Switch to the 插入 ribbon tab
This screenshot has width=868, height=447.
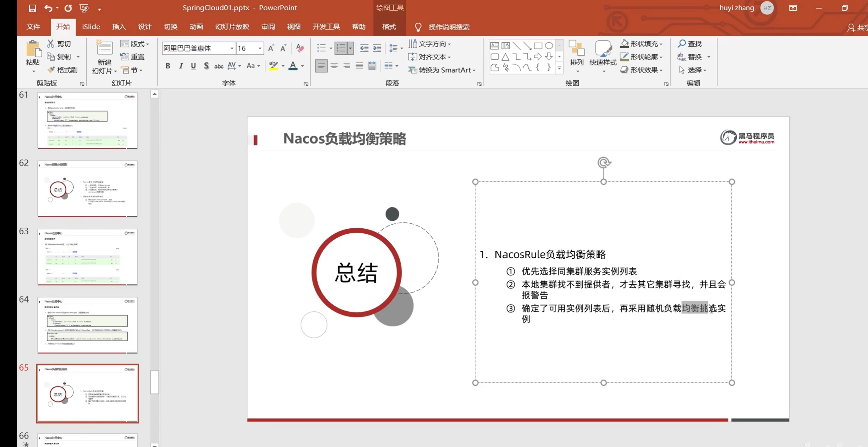[x=119, y=27]
